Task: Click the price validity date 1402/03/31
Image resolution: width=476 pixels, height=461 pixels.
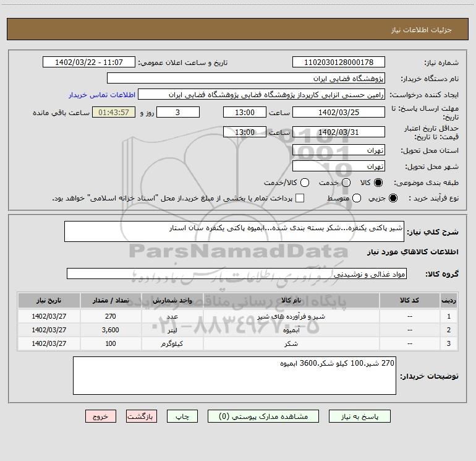Action: click(339, 132)
